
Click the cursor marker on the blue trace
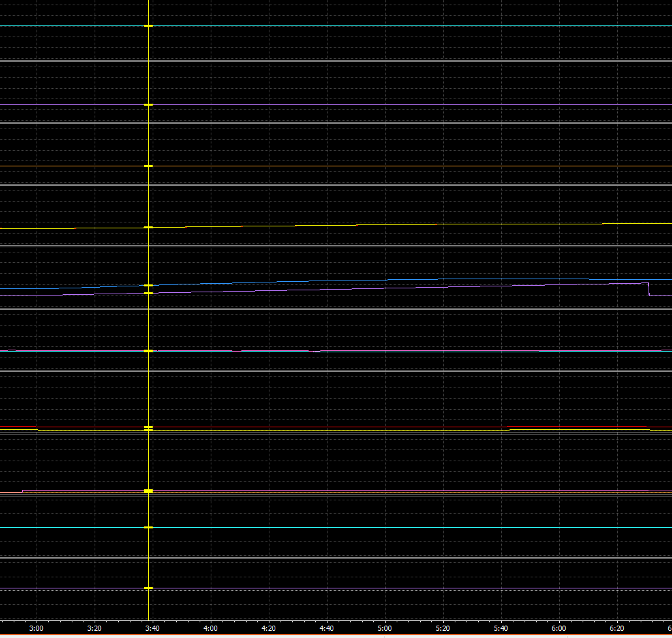click(148, 286)
